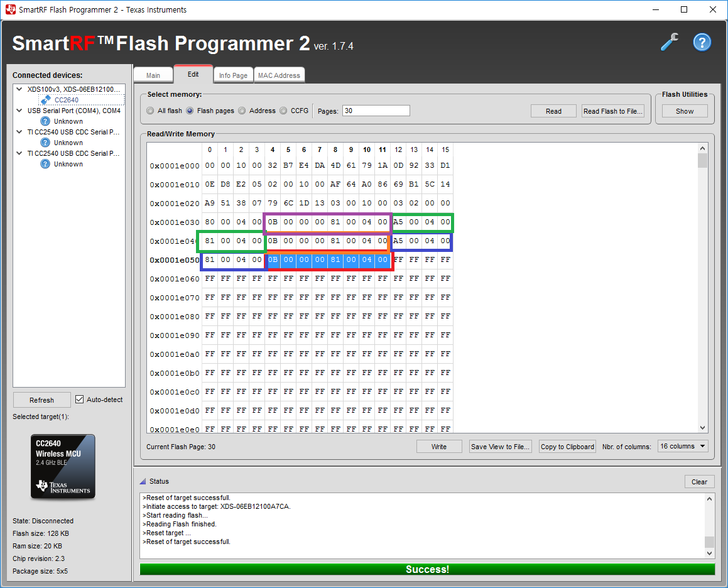
Task: Switch to the Info Page tab
Action: point(233,75)
